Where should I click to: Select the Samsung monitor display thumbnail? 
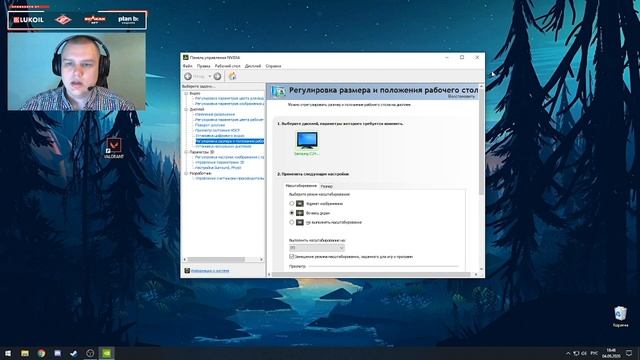click(x=307, y=143)
